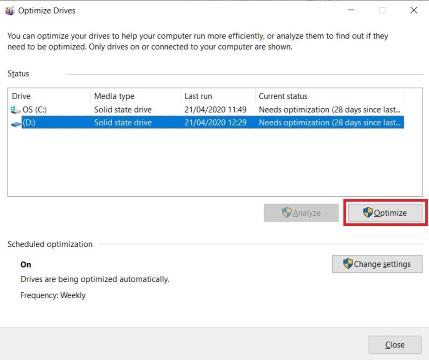Click Needs optimization status for OS (C:)
429x360 pixels.
[x=330, y=110]
